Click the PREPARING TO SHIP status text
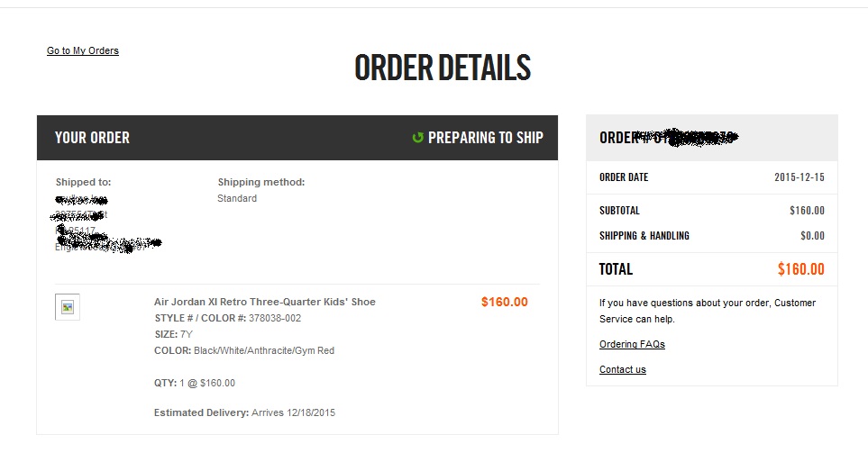868x453 pixels. (485, 138)
